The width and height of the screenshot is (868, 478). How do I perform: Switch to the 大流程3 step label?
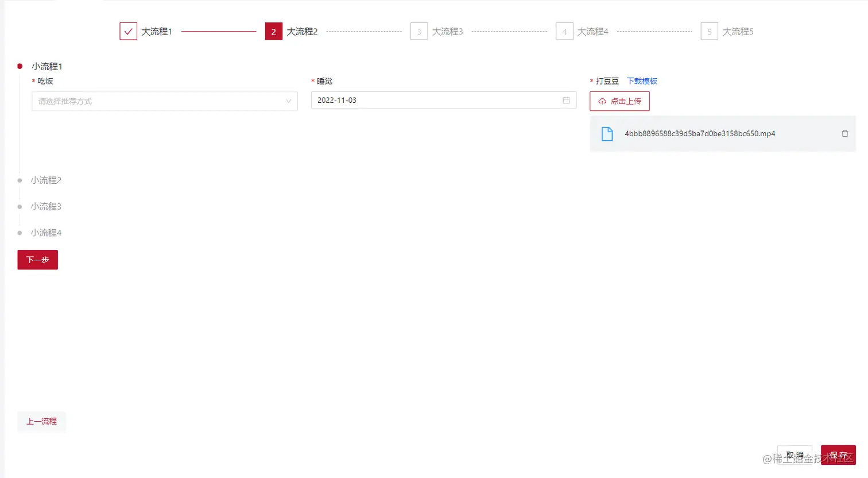[x=447, y=32]
